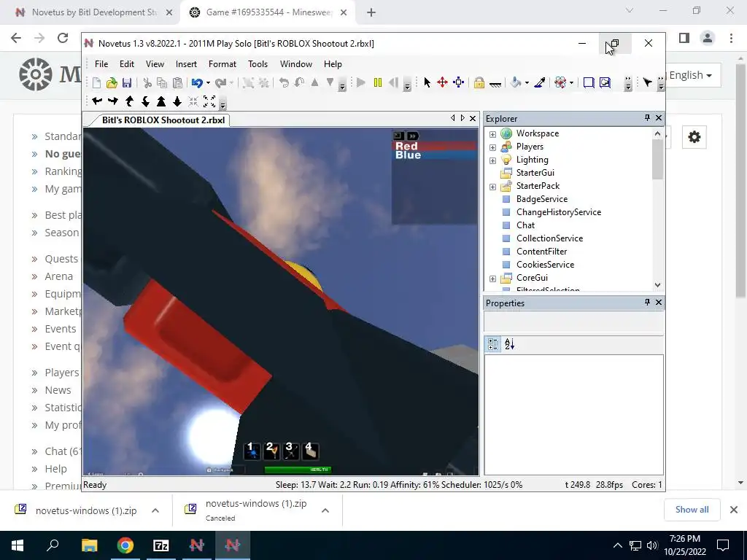The height and width of the screenshot is (560, 747).
Task: Open the View menu
Action: tap(155, 64)
